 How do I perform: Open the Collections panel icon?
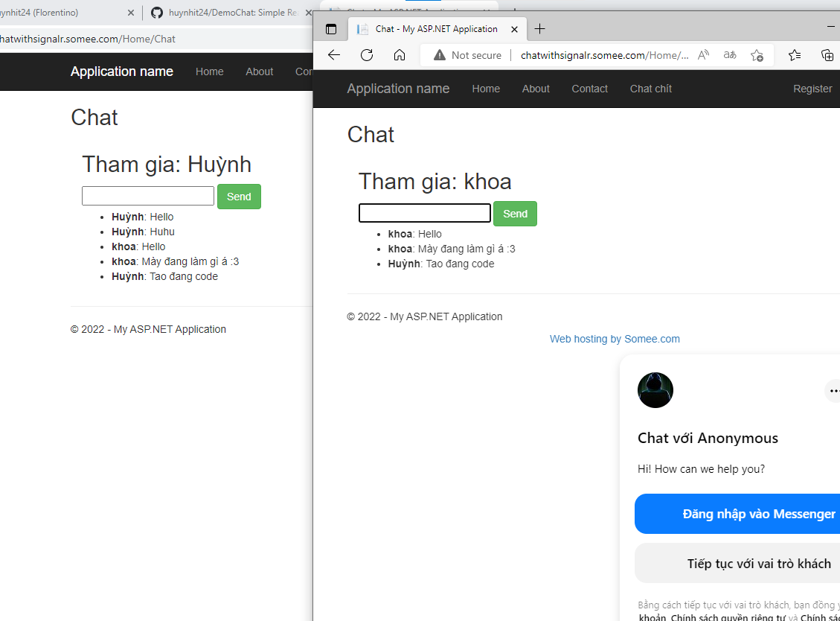pyautogui.click(x=828, y=54)
